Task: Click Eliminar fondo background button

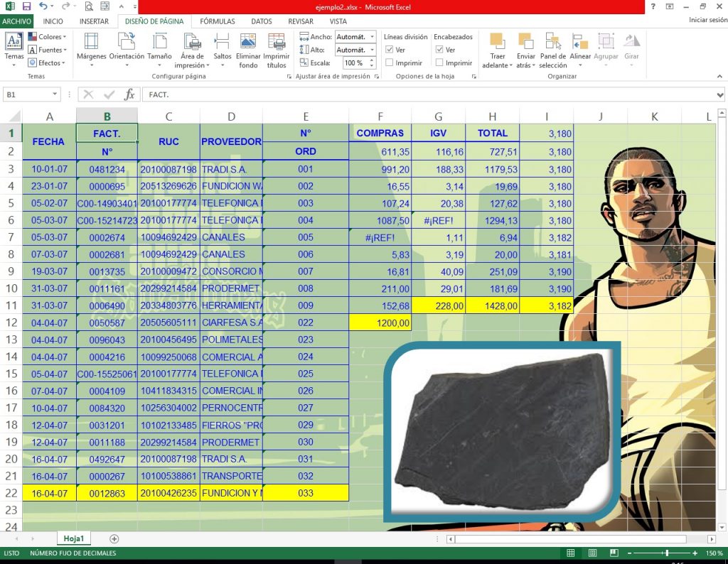Action: [248, 50]
